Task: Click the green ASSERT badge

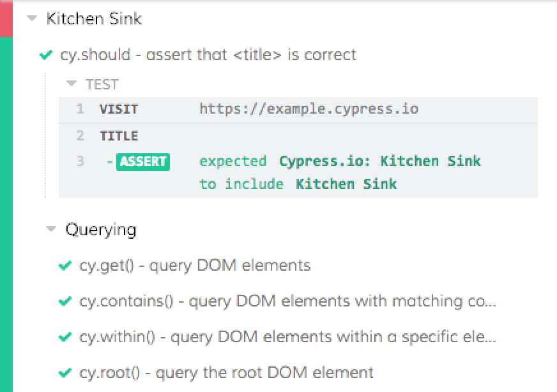Action: point(143,162)
